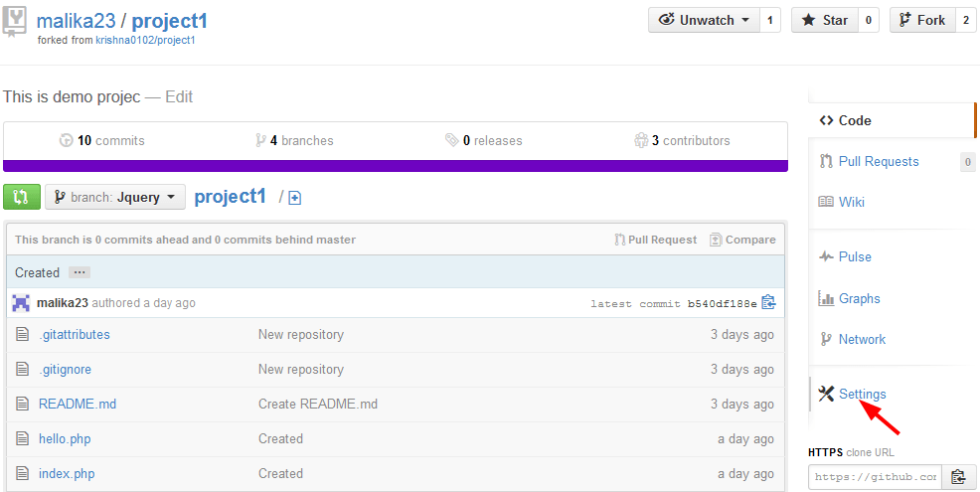The height and width of the screenshot is (492, 980).
Task: Click the Pull Requests sidebar icon
Action: [x=826, y=161]
